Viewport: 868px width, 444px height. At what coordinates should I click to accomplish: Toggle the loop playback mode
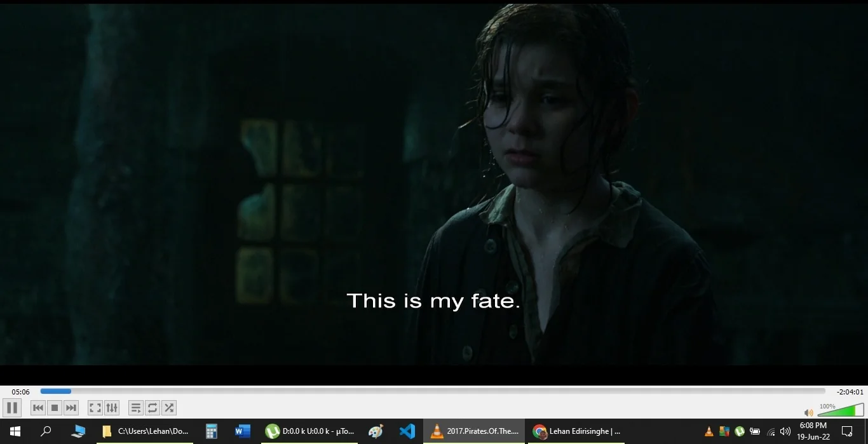coord(153,408)
